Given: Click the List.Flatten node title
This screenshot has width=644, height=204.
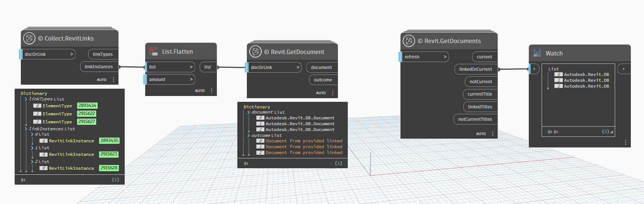Looking at the screenshot, I should [177, 51].
